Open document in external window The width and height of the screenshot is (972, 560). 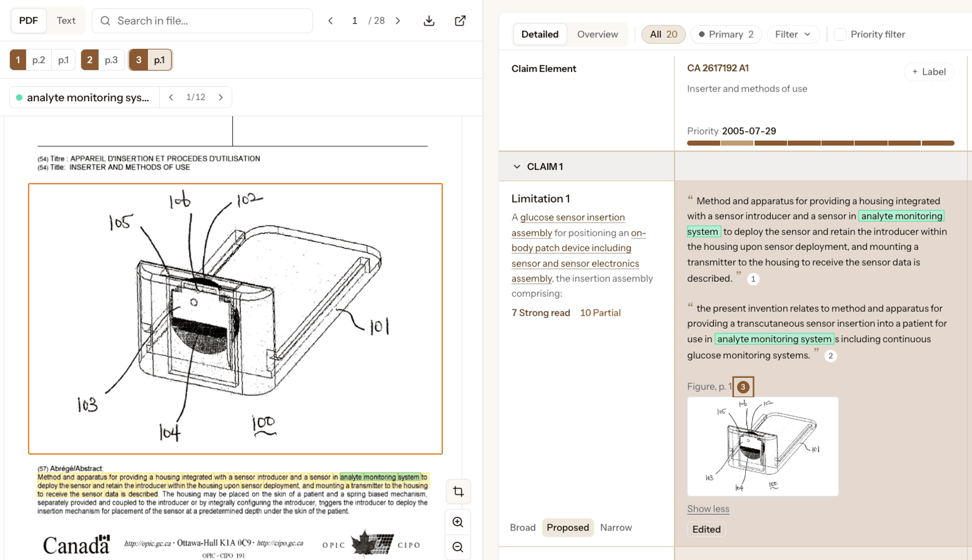(460, 21)
